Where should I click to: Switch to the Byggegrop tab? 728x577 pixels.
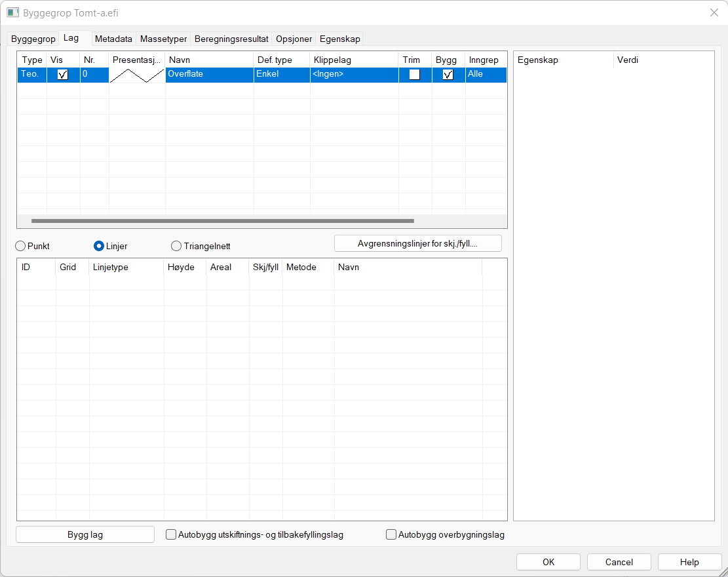33,39
